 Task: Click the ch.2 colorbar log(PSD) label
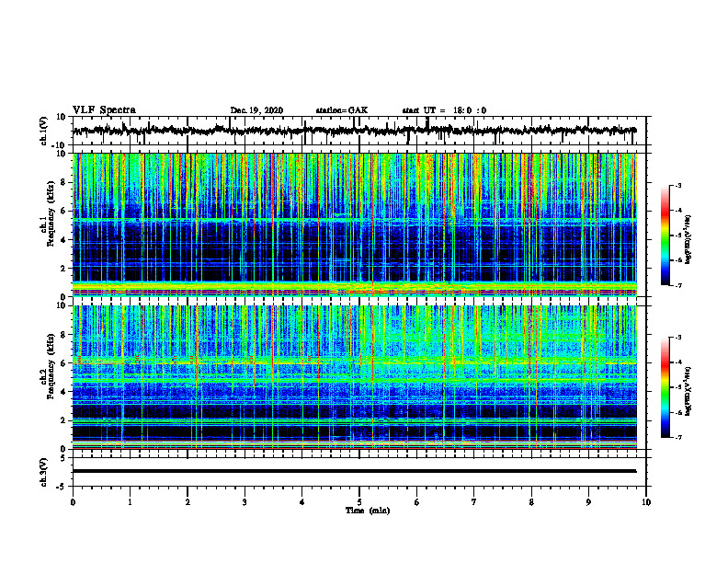(688, 391)
